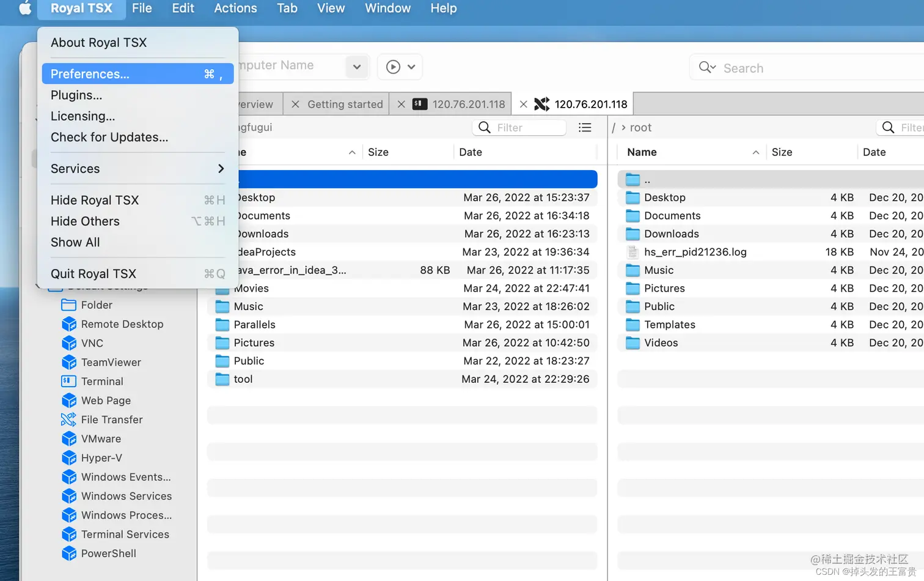Click the root breadcrumb in right pane

tap(640, 127)
